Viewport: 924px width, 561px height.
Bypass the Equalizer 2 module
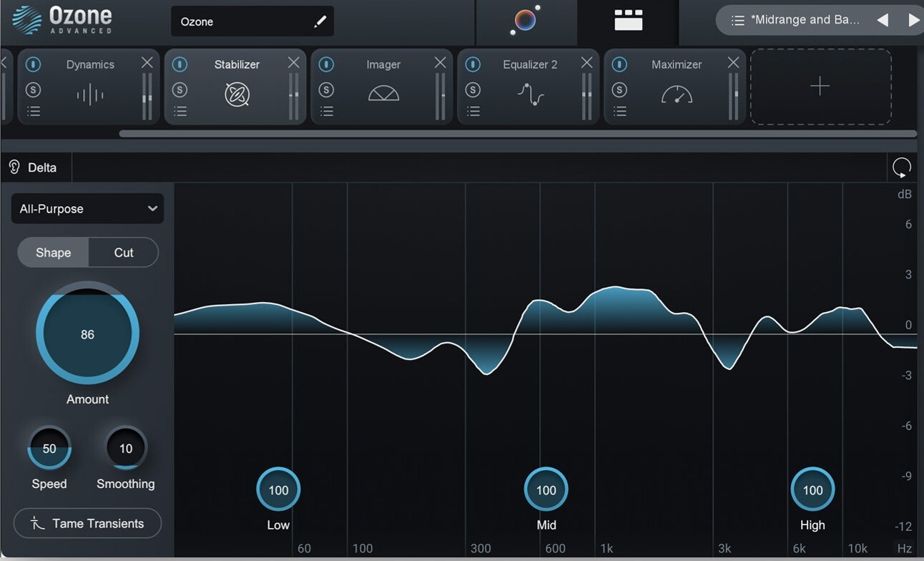click(x=473, y=64)
